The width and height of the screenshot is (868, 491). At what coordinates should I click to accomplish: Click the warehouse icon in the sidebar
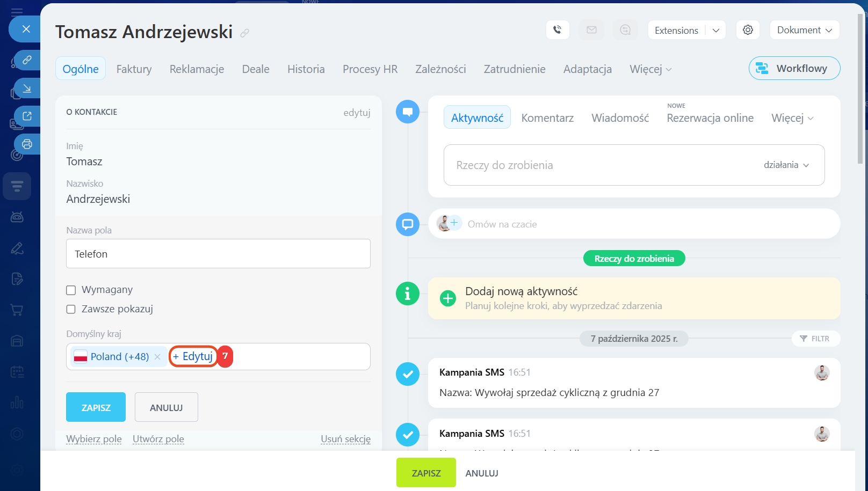pos(17,341)
